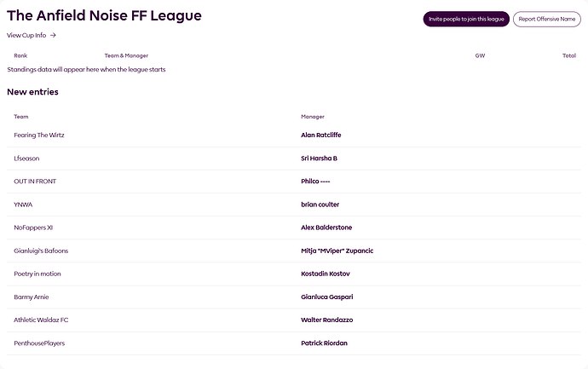Click Invite people to join this league
This screenshot has height=369, width=588.
466,19
